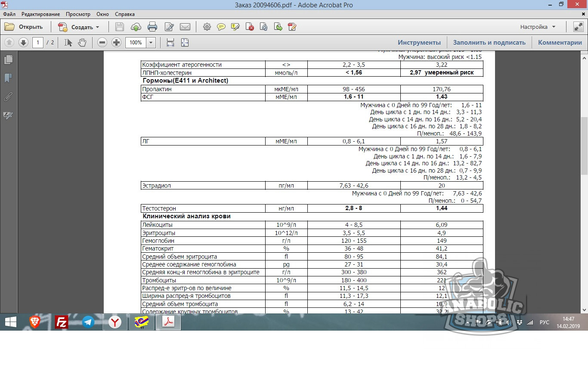The width and height of the screenshot is (588, 378).
Task: Activate the text selection cursor tool
Action: pyautogui.click(x=68, y=43)
